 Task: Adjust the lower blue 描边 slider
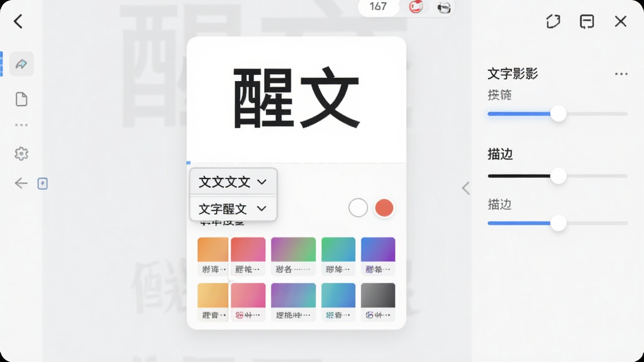(x=558, y=223)
